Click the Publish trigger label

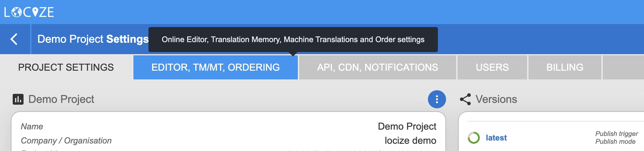coord(616,134)
